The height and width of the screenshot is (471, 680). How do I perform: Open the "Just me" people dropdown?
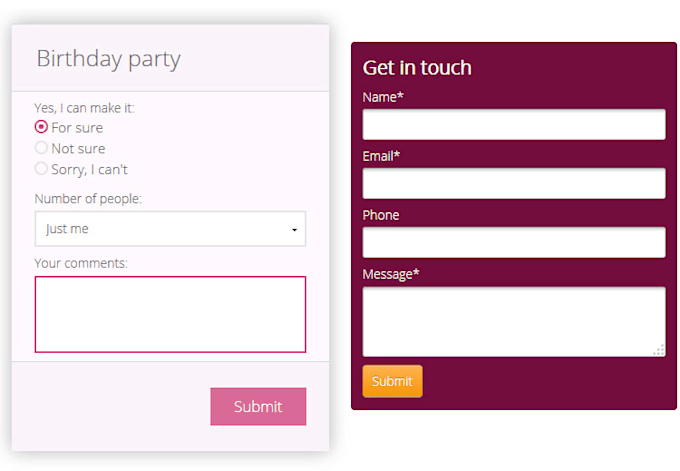tap(170, 229)
